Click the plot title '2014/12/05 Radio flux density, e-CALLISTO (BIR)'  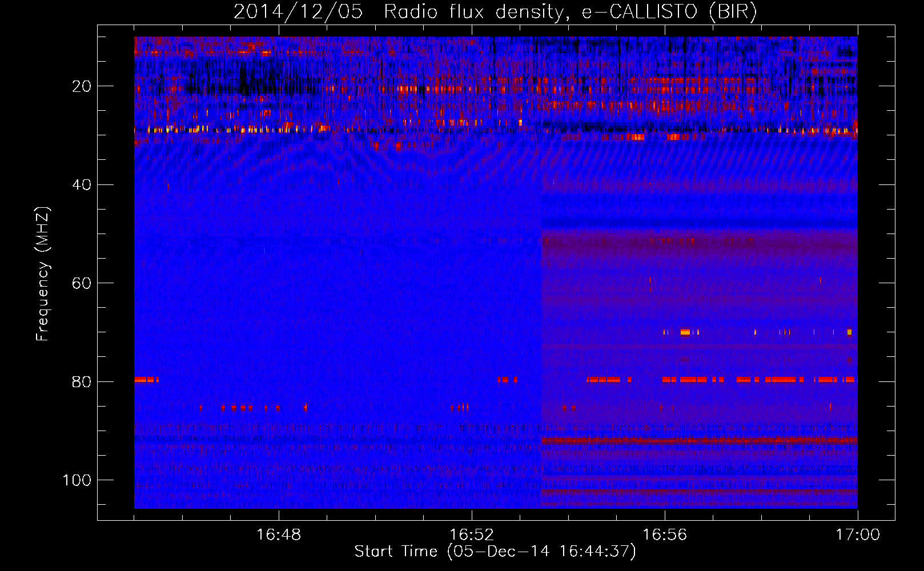[495, 12]
